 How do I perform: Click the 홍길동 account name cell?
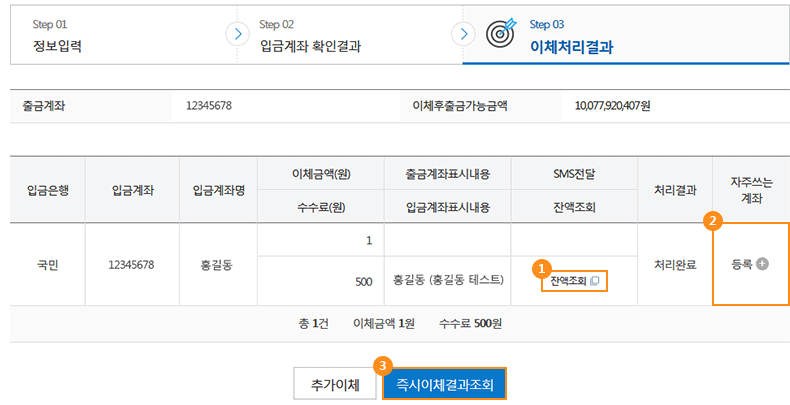(217, 265)
